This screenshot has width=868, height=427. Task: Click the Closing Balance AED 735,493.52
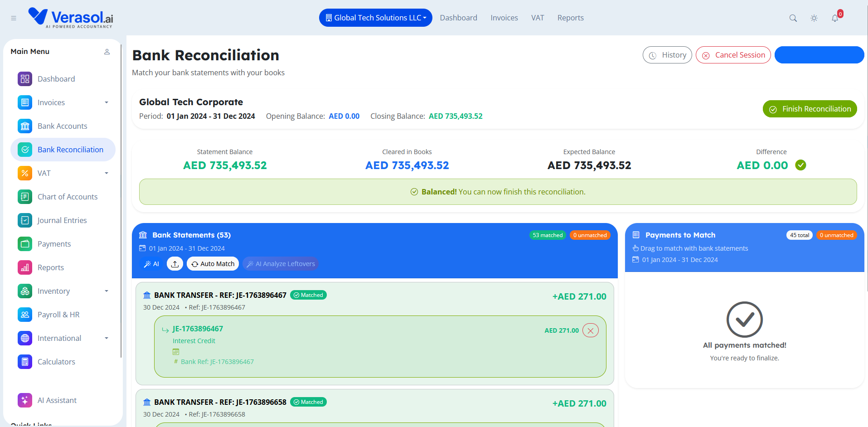coord(456,116)
